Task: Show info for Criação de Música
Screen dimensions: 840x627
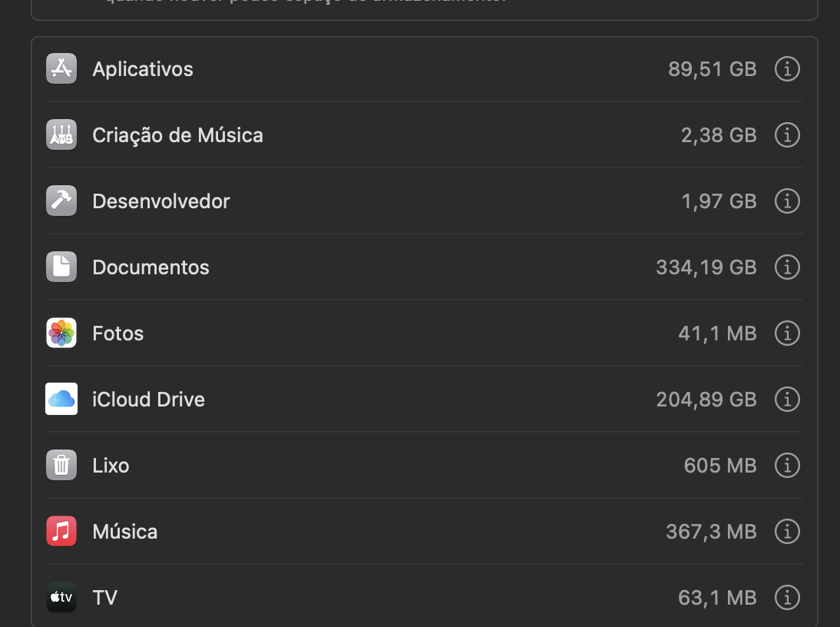Action: (x=787, y=135)
